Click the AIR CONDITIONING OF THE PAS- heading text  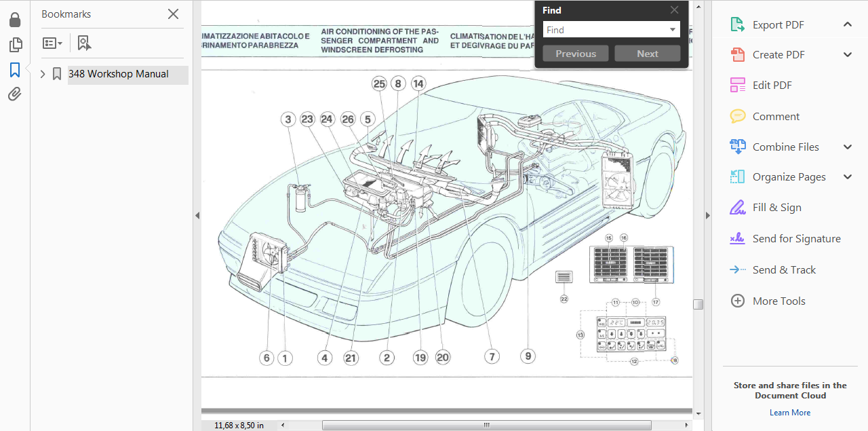click(379, 31)
